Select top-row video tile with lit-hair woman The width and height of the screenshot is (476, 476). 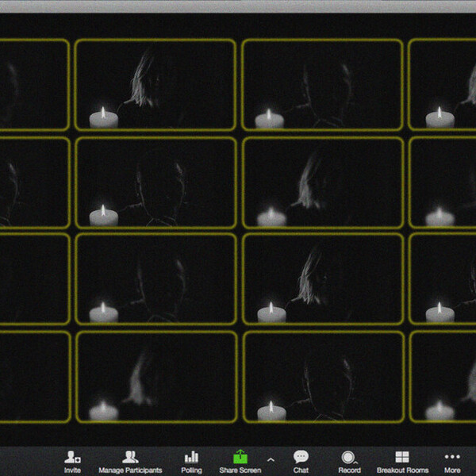point(155,84)
